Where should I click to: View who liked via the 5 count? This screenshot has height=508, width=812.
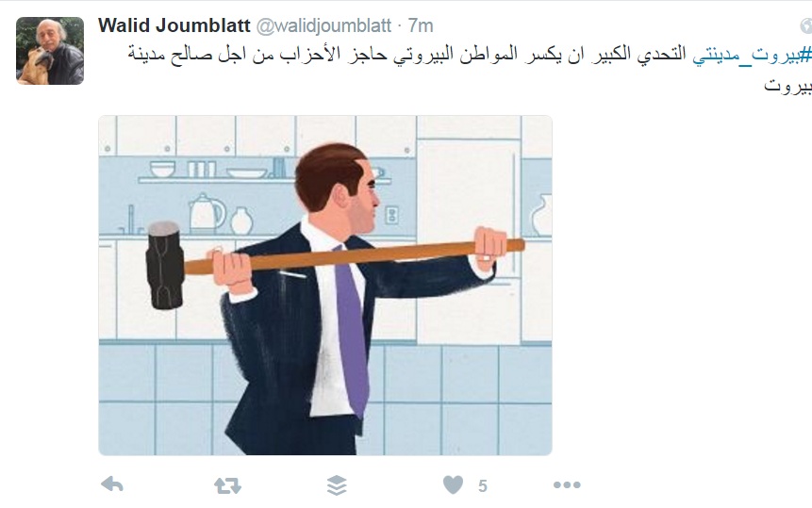[483, 485]
